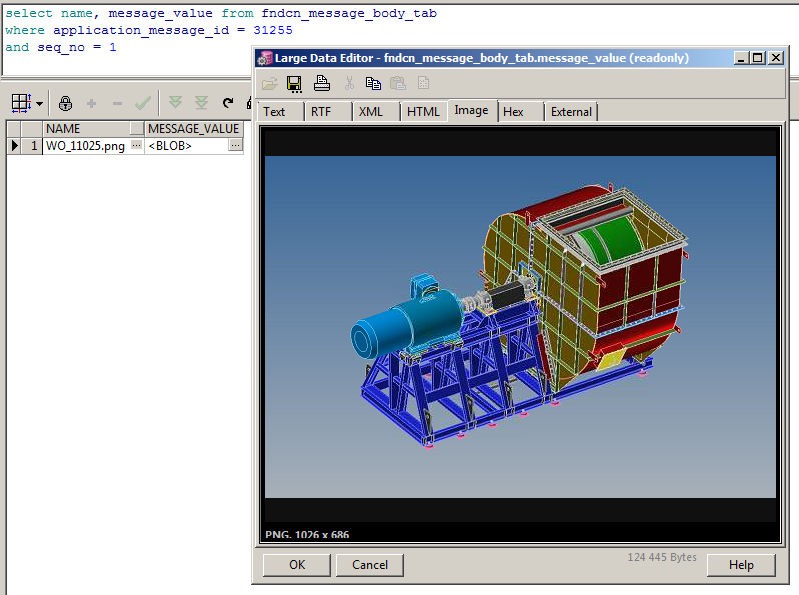The width and height of the screenshot is (799, 595).
Task: Click the Copy icon in editor toolbar
Action: click(373, 84)
